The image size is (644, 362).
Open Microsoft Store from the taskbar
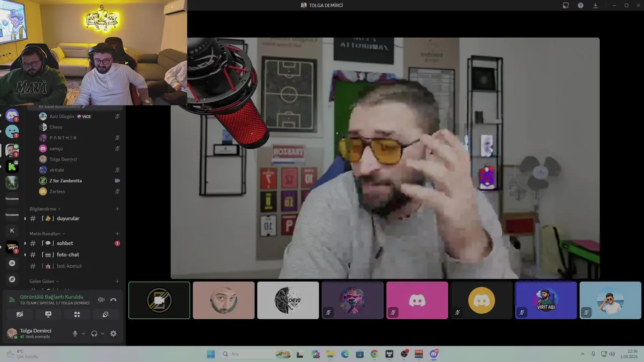tap(360, 354)
